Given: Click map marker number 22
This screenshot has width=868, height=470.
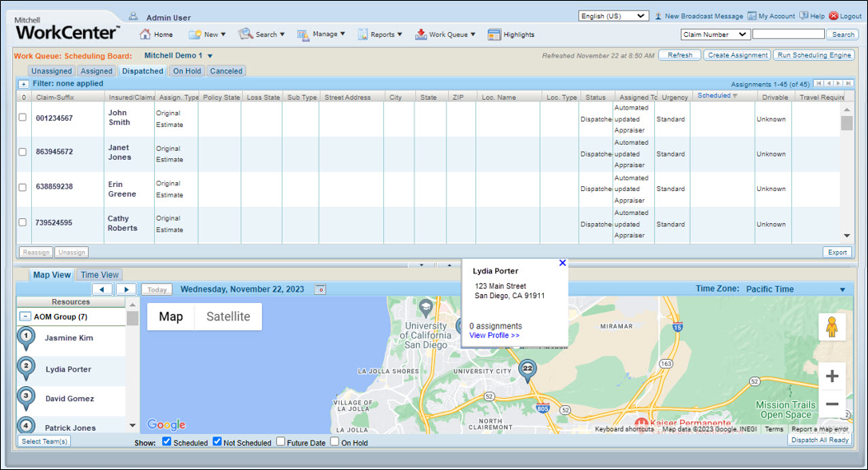Looking at the screenshot, I should pos(527,369).
